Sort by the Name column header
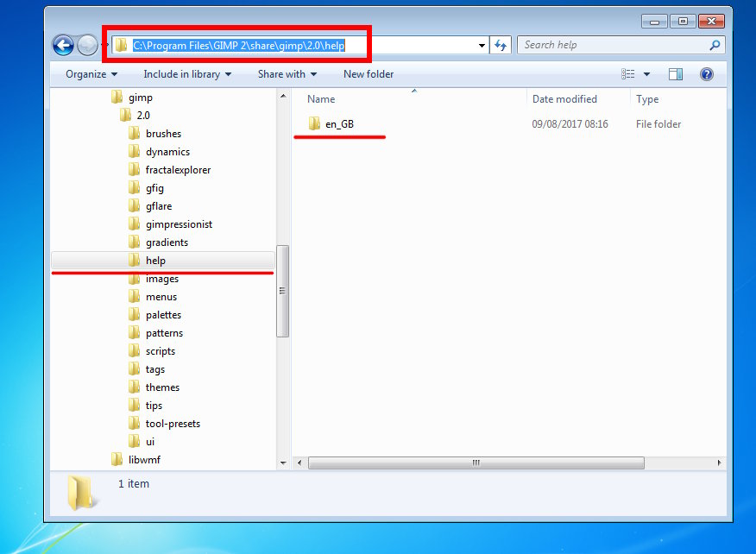This screenshot has width=756, height=554. point(321,99)
